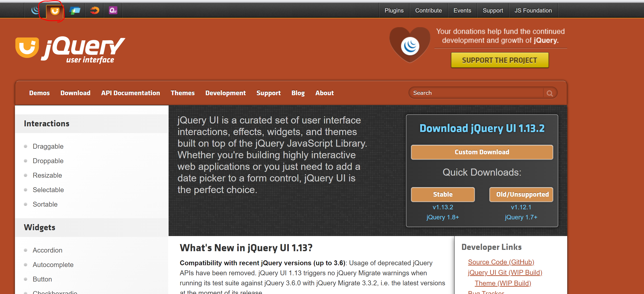
Task: Click the jQuery core icon in top bar
Action: tap(35, 10)
